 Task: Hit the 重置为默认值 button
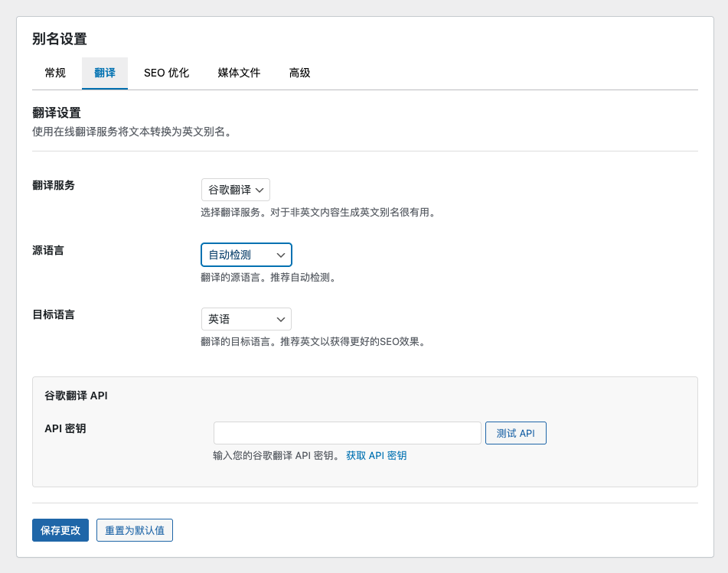[135, 530]
